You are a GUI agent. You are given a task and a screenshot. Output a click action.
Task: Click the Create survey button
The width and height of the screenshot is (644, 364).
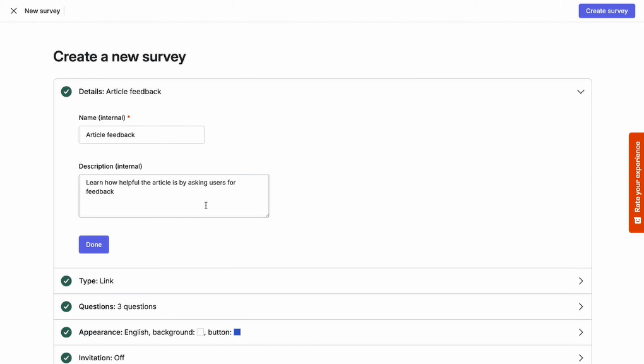[x=606, y=10]
